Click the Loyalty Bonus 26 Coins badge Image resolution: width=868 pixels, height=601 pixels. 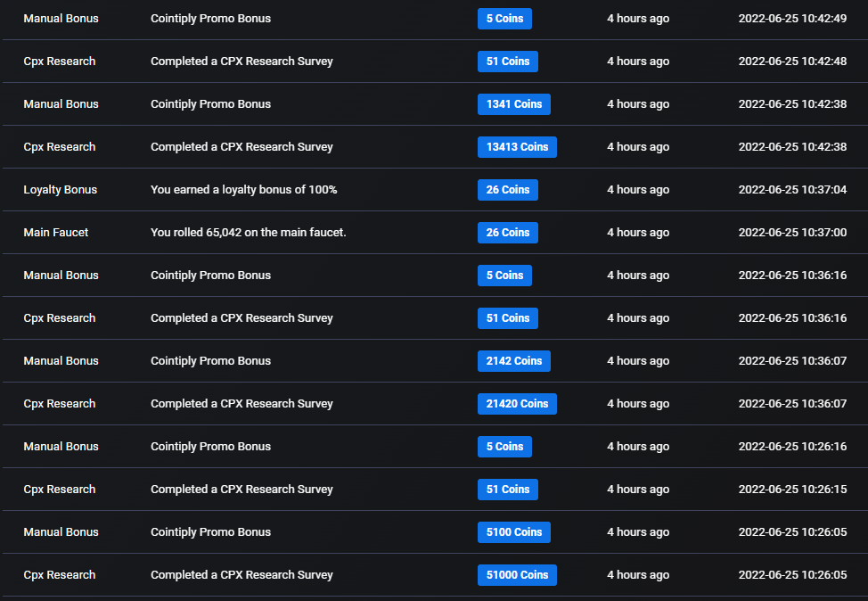pyautogui.click(x=508, y=190)
